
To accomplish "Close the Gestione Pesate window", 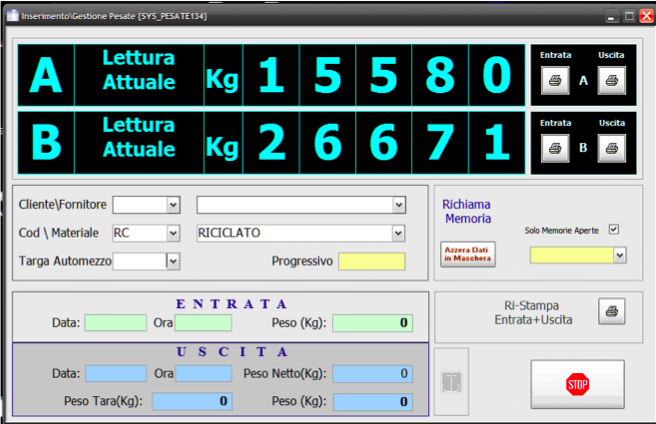I will click(x=646, y=16).
